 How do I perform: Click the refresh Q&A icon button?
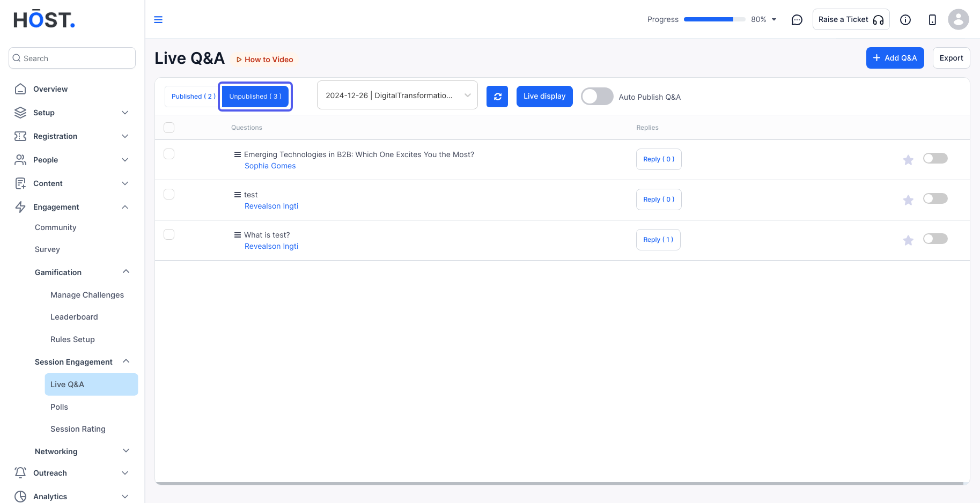[497, 97]
